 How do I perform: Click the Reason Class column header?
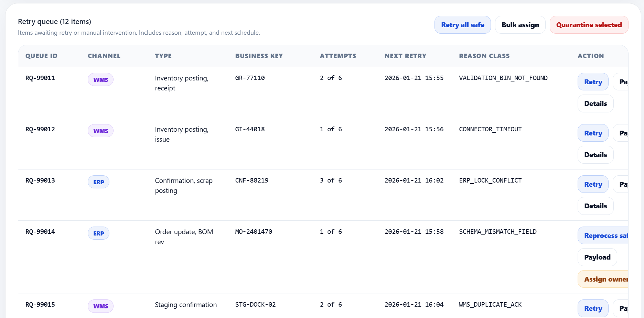484,56
